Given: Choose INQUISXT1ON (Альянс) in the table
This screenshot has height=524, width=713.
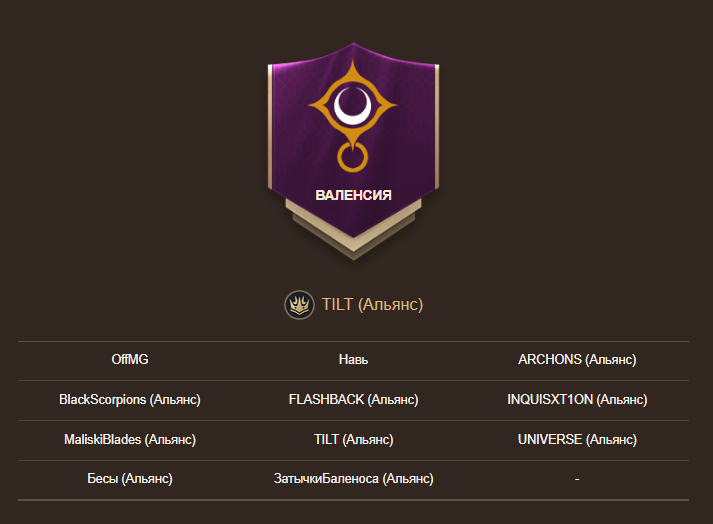Looking at the screenshot, I should [577, 399].
